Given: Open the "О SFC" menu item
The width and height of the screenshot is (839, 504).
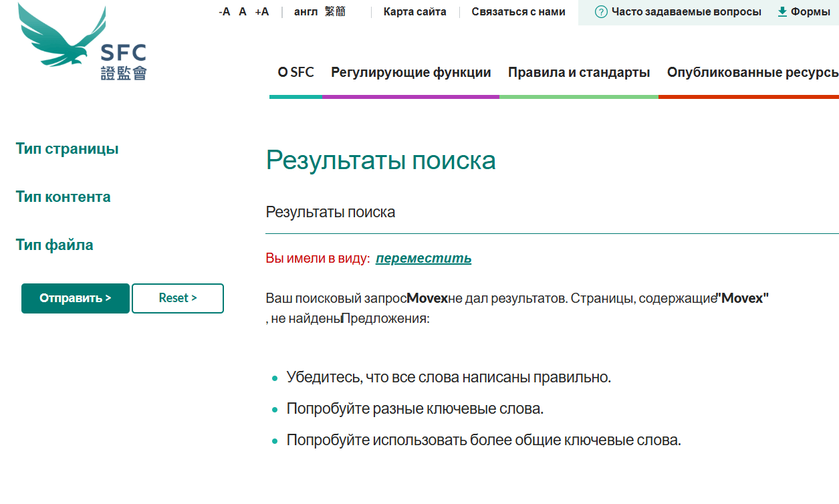Looking at the screenshot, I should (295, 72).
